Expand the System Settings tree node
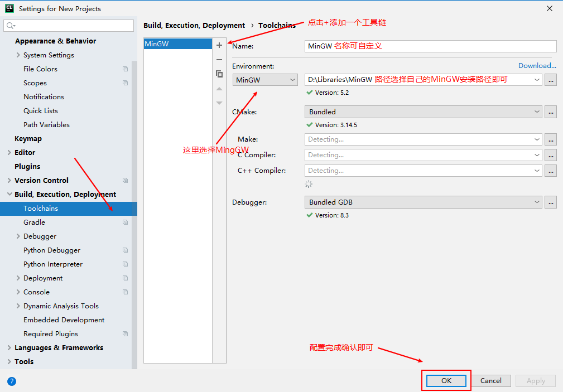This screenshot has height=392, width=563. point(17,55)
